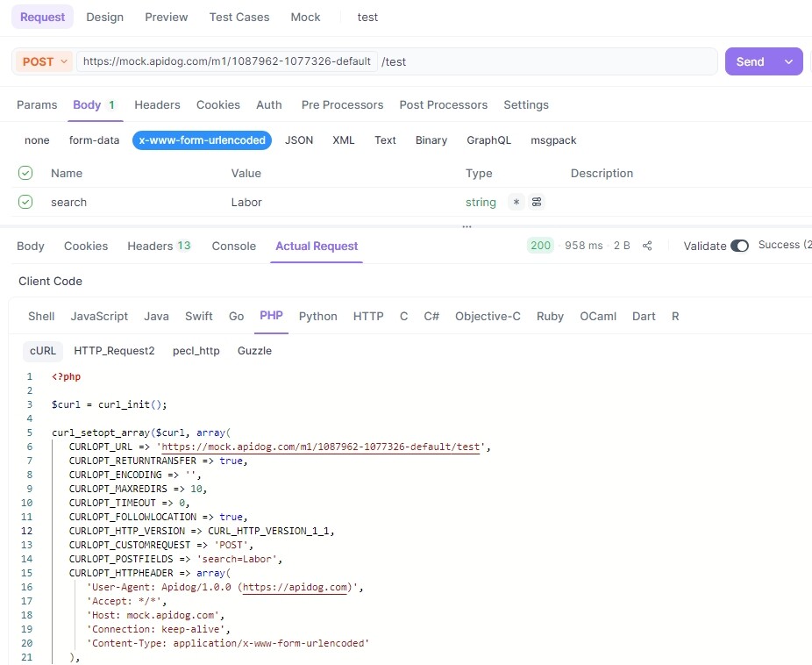This screenshot has height=665, width=812.
Task: Click the Labor value field
Action: point(246,202)
